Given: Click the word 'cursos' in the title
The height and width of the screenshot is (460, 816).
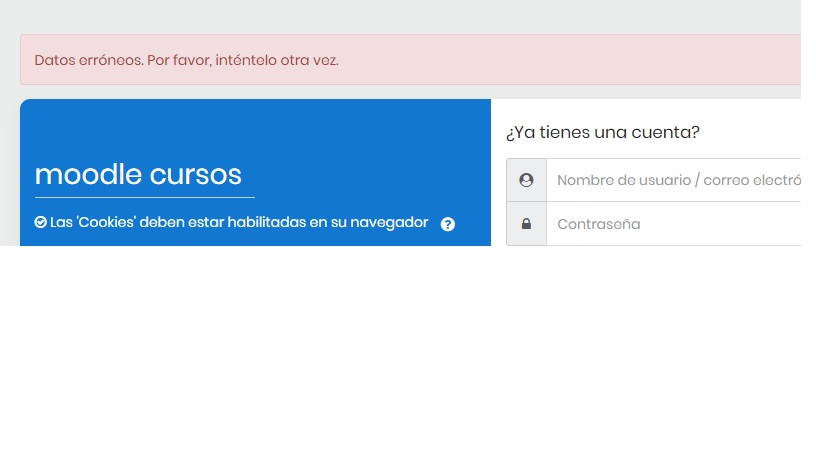Looking at the screenshot, I should [195, 174].
